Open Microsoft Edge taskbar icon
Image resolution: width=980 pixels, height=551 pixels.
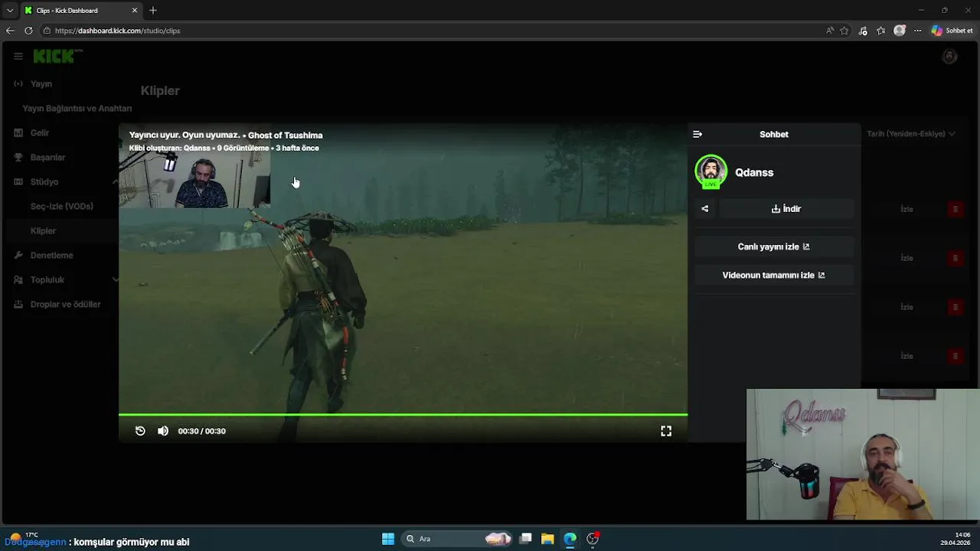coord(570,539)
